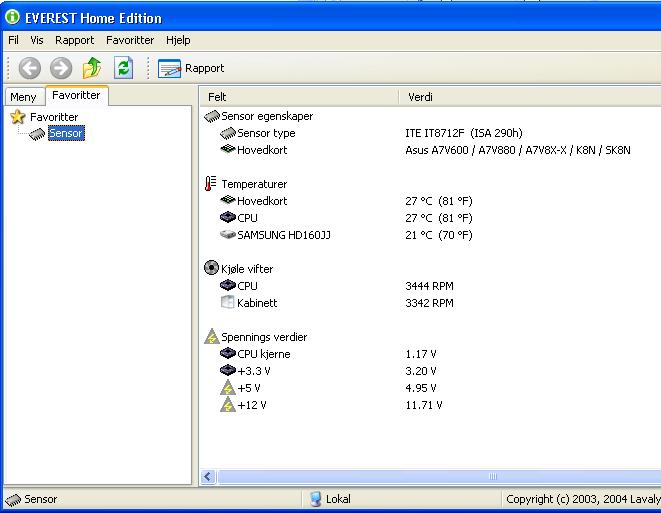Select the 'ITE IT8712F (ISA 290h)' value
The image size is (661, 513).
click(464, 133)
